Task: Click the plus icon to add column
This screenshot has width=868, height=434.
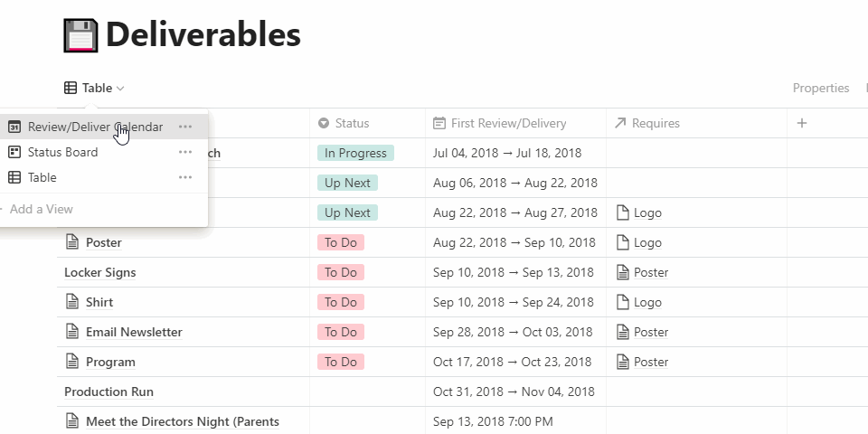Action: click(802, 123)
